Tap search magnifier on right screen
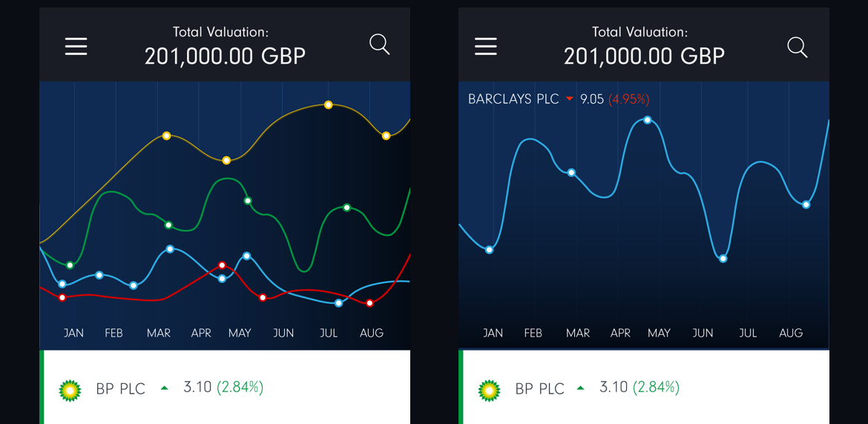Image resolution: width=868 pixels, height=424 pixels. click(798, 47)
